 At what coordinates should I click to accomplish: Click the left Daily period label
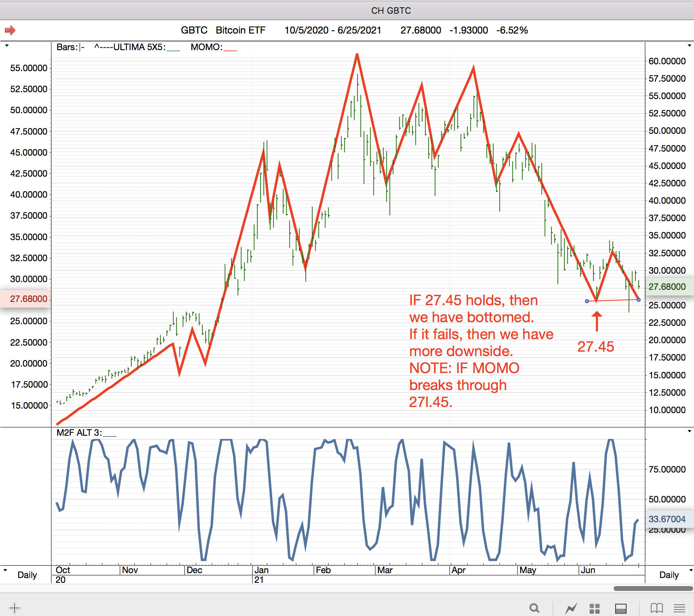pyautogui.click(x=27, y=575)
